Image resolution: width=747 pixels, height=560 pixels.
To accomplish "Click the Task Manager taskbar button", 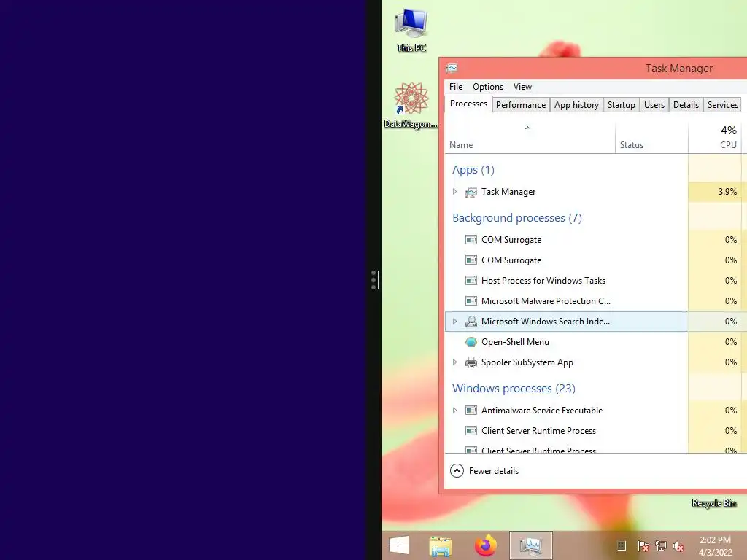I will click(x=531, y=545).
